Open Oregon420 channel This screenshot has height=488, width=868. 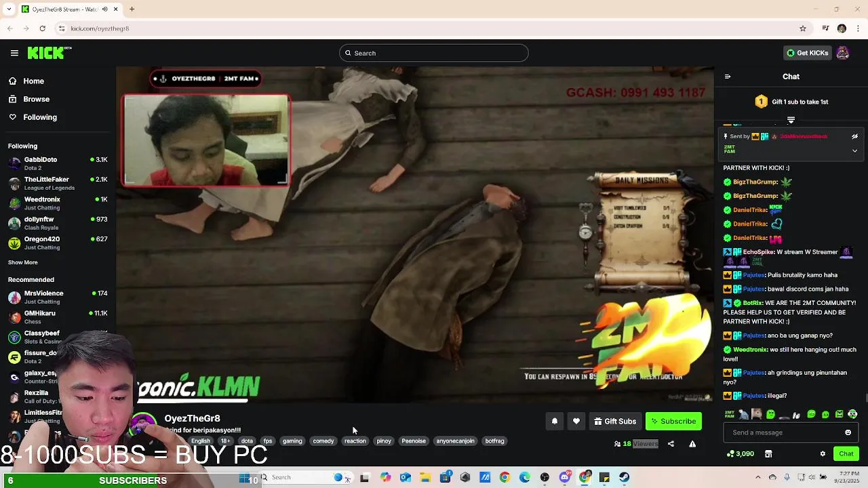[x=58, y=243]
